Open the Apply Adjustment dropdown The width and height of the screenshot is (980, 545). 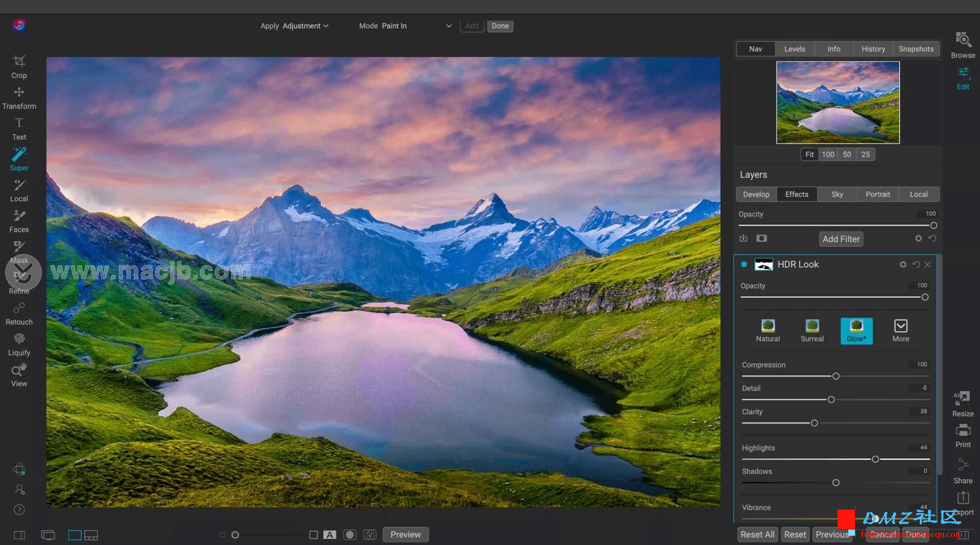[305, 26]
